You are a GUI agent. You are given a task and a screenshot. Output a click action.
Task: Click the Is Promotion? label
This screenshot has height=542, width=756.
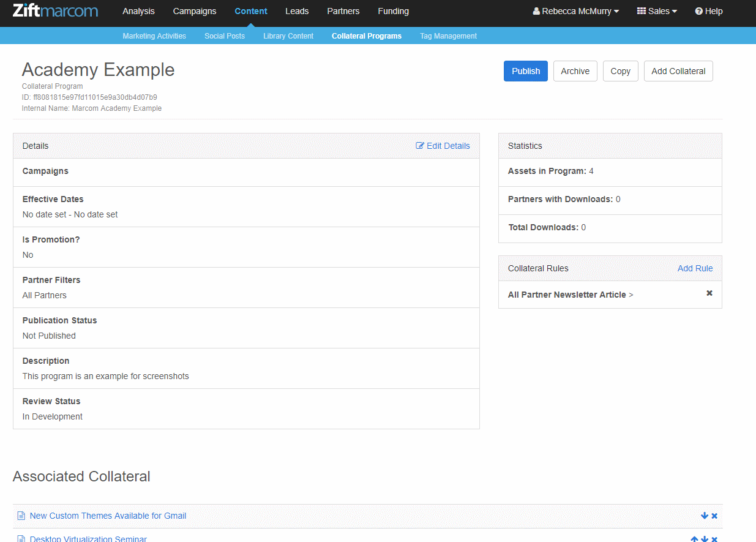coord(51,239)
